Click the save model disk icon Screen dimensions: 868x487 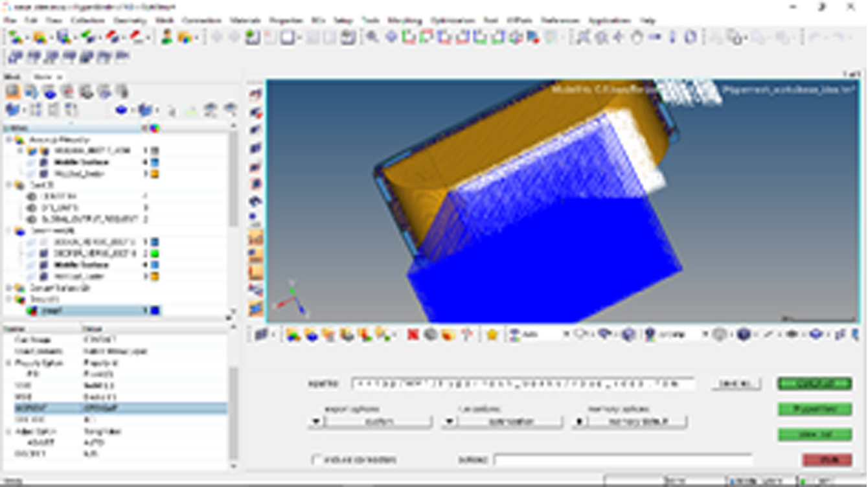(x=63, y=38)
